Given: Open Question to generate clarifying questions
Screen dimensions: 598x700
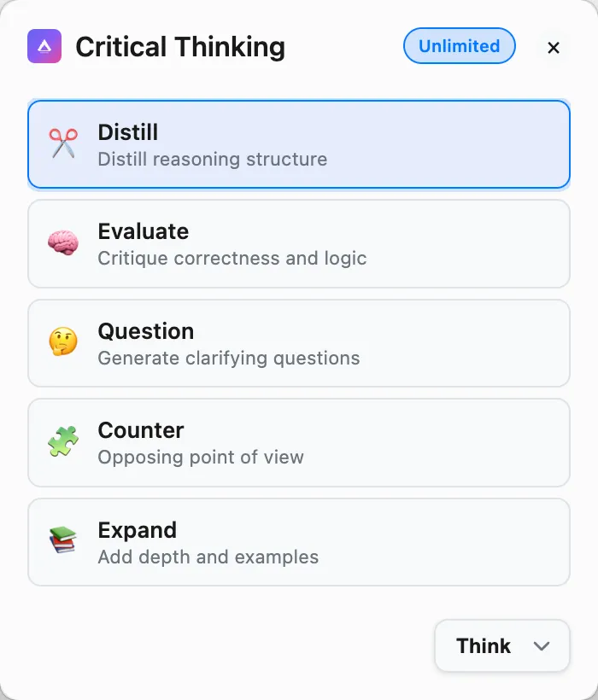Looking at the screenshot, I should (299, 343).
